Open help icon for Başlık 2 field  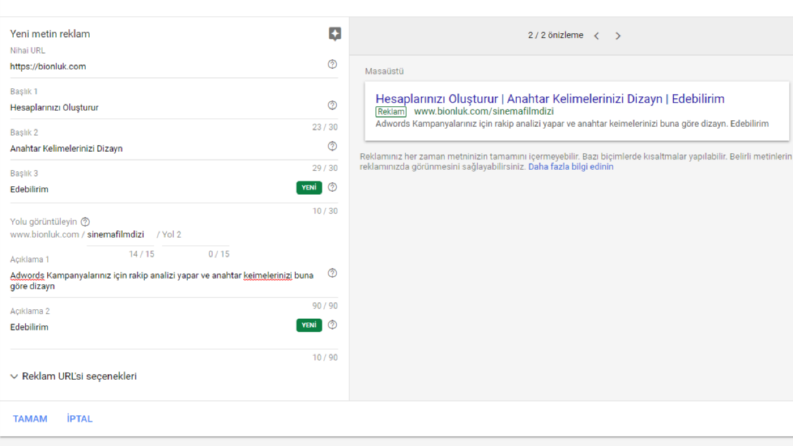click(x=332, y=146)
